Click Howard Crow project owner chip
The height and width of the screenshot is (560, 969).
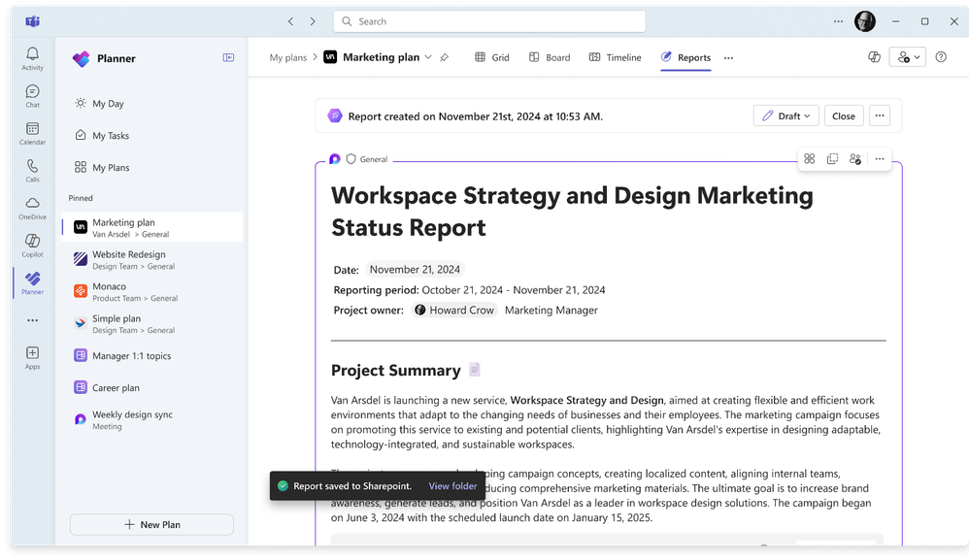454,310
